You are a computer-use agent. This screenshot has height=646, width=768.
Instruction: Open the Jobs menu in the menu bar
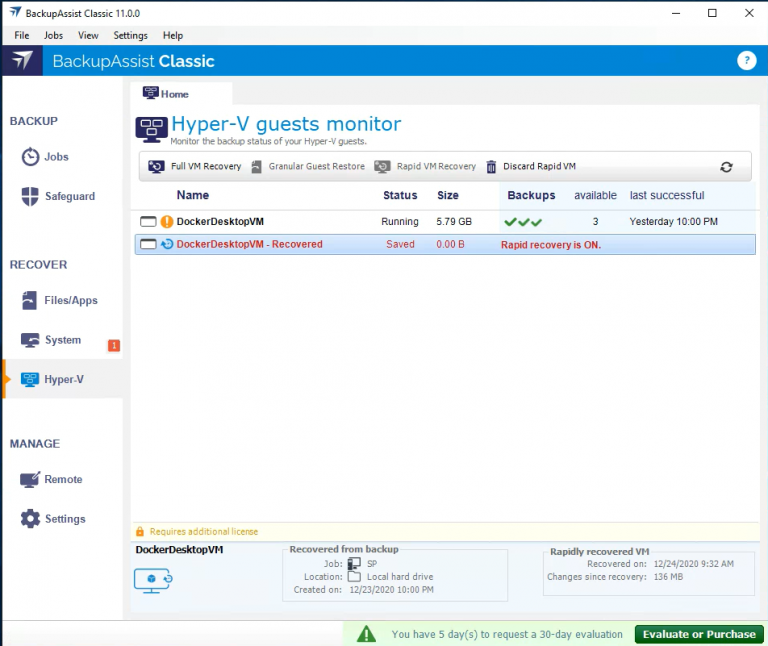53,36
